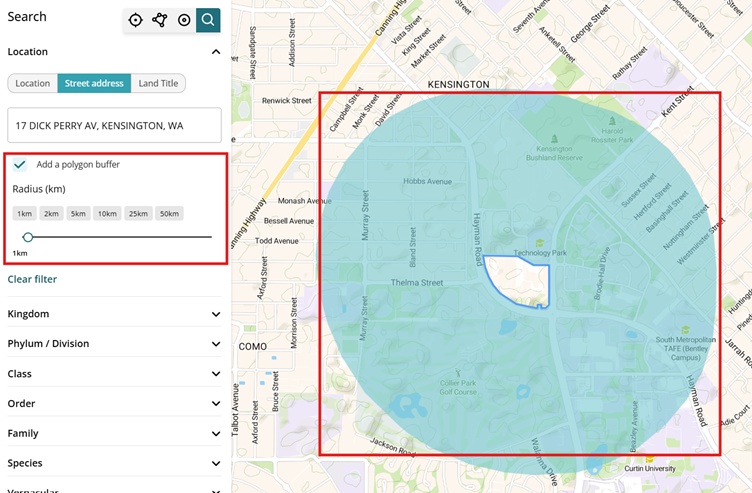752x493 pixels.
Task: Click the Clear filter link
Action: tap(32, 279)
